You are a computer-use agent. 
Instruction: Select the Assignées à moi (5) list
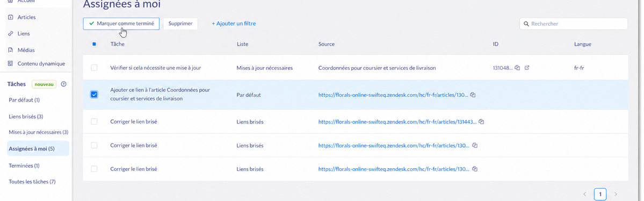38,149
